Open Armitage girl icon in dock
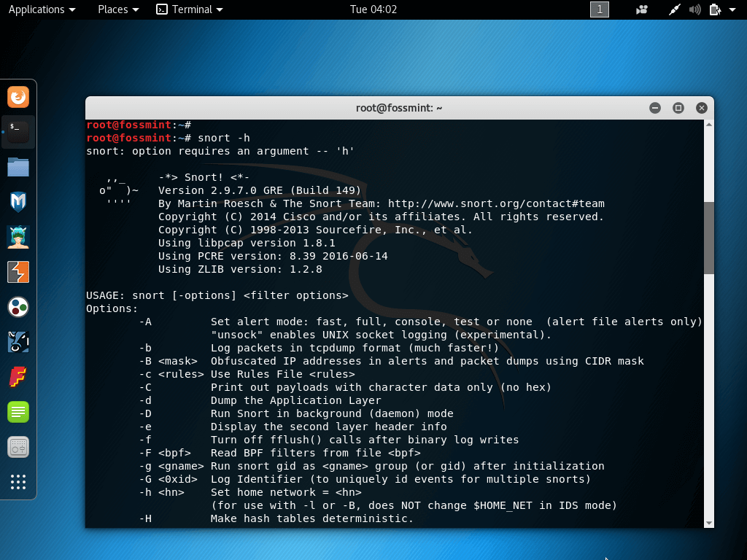Viewport: 747px width, 560px height. pyautogui.click(x=18, y=237)
